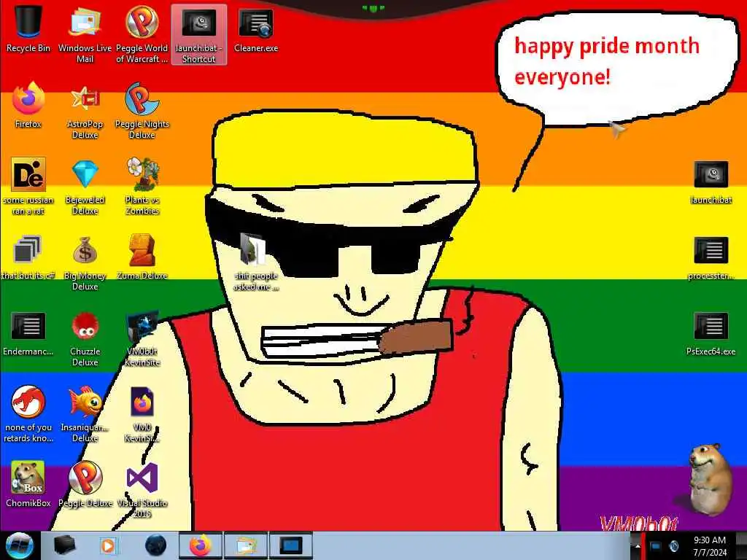Click the 'Zuma Deluxe' label text
Image resolution: width=747 pixels, height=560 pixels.
pos(142,276)
